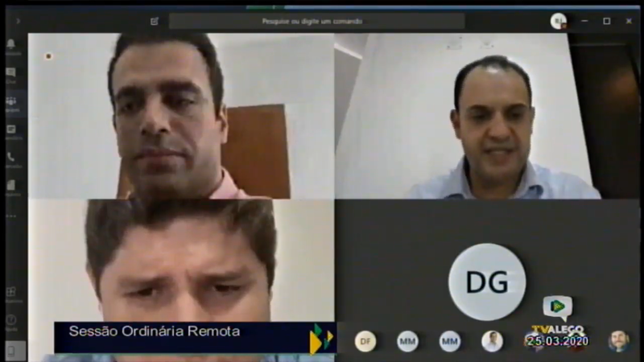Select the DF participant avatar
This screenshot has width=644, height=362.
click(x=365, y=341)
